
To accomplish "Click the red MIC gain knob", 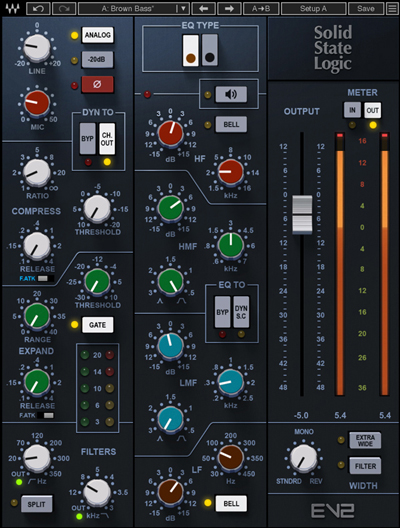I will [x=37, y=103].
